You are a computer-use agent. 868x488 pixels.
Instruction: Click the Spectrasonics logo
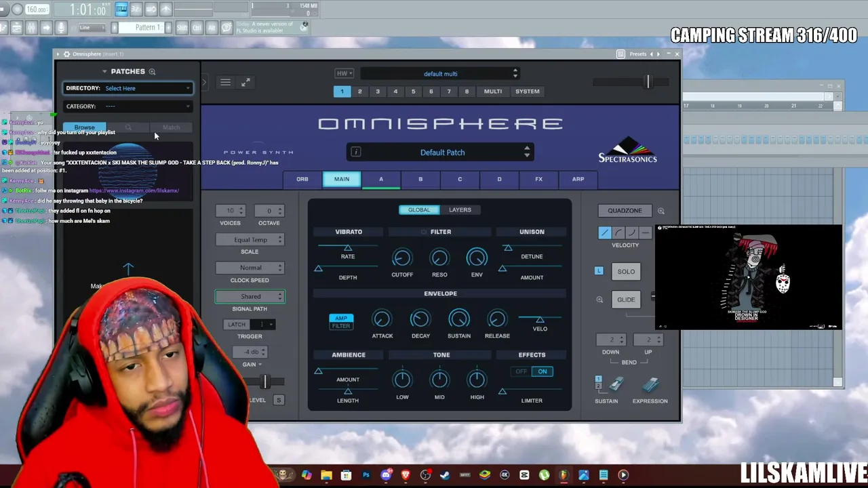(x=627, y=150)
